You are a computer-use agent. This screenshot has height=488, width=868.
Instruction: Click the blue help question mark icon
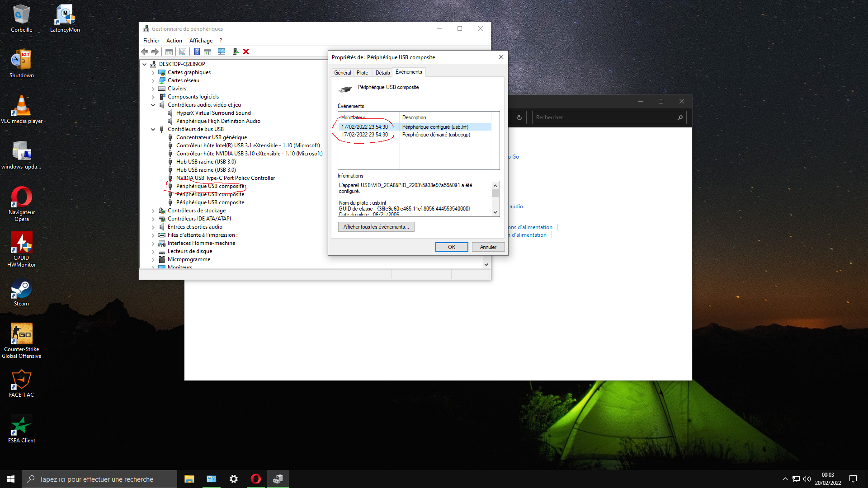point(197,52)
